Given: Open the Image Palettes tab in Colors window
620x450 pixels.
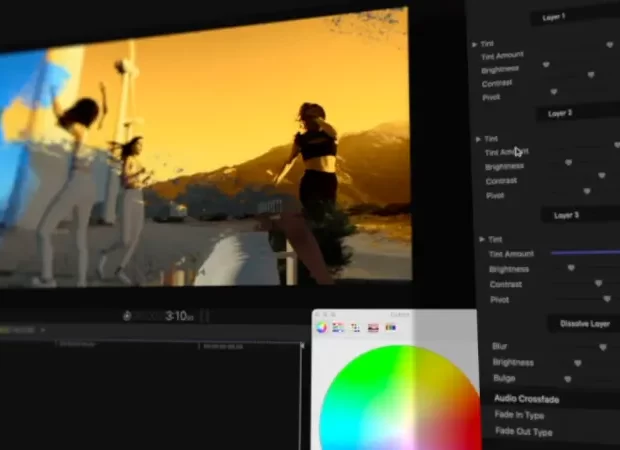Looking at the screenshot, I should (x=373, y=327).
